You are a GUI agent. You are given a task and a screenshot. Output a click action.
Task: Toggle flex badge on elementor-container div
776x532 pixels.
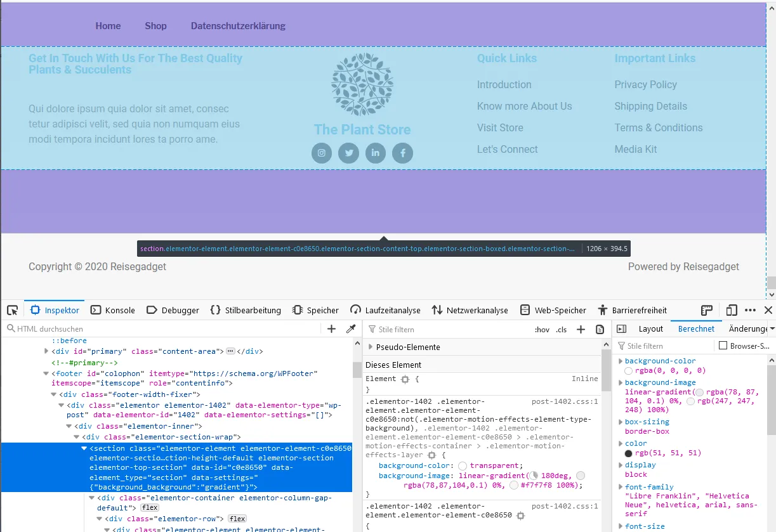pos(150,508)
